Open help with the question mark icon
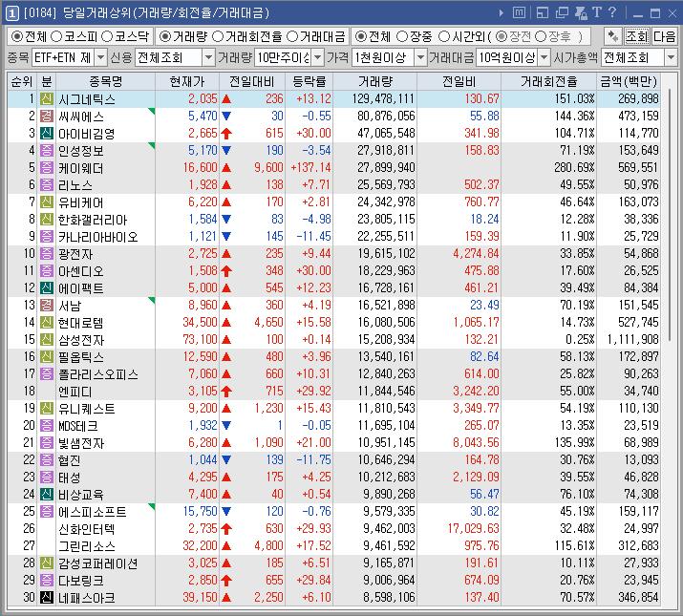Viewport: 683px width, 616px height. [612, 12]
